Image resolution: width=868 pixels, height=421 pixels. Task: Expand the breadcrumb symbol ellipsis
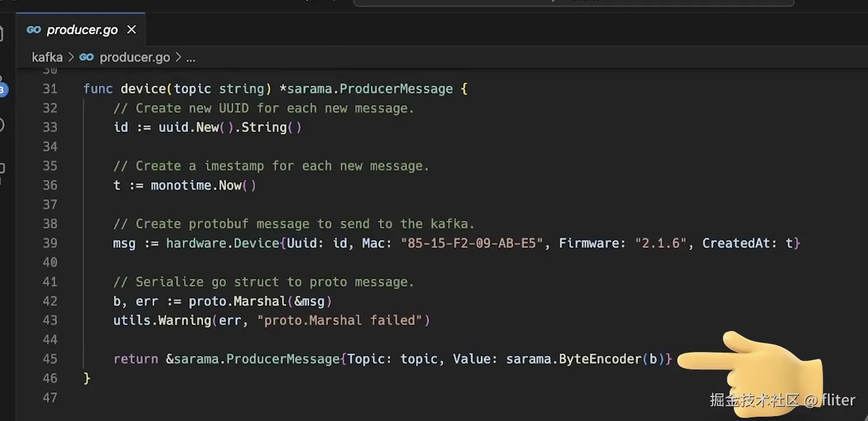click(x=191, y=58)
